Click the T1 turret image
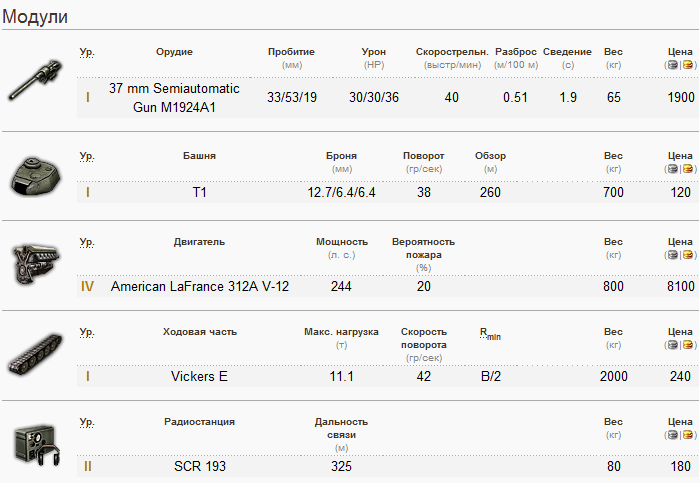The width and height of the screenshot is (700, 483). coord(37,175)
